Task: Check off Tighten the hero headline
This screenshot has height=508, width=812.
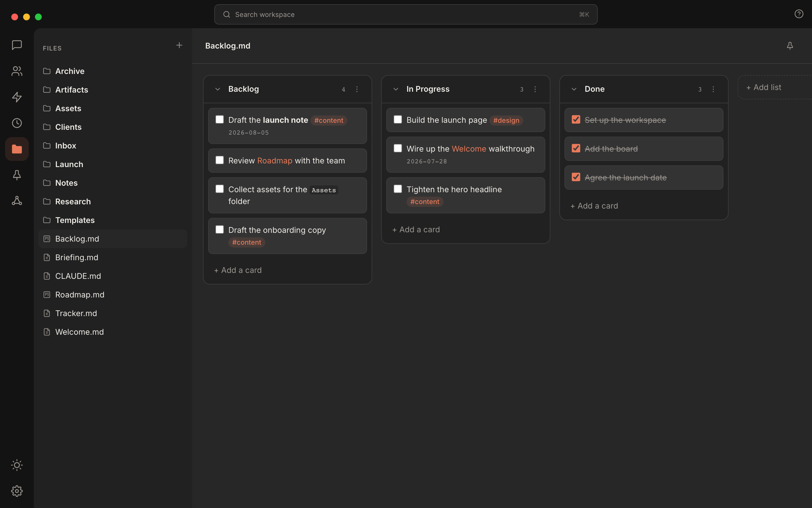Action: point(398,189)
